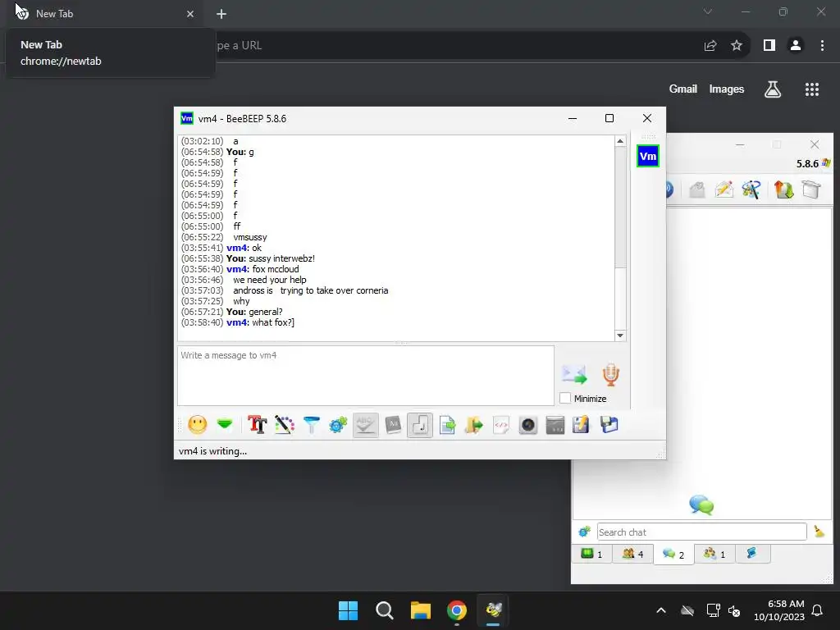This screenshot has height=630, width=840.
Task: Open Windows Start menu
Action: coord(348,610)
